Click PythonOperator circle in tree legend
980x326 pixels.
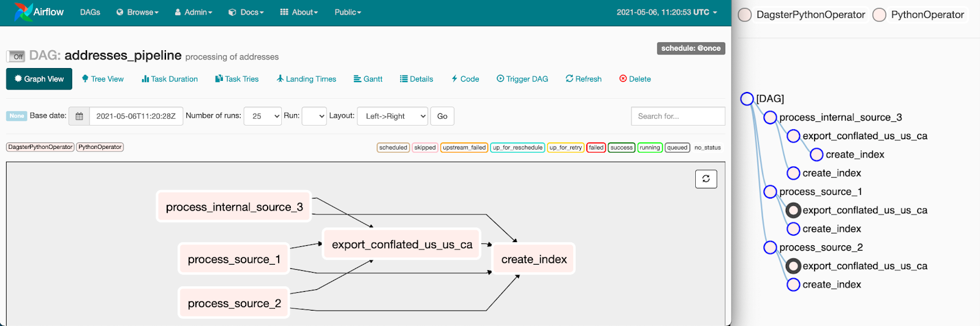click(880, 15)
